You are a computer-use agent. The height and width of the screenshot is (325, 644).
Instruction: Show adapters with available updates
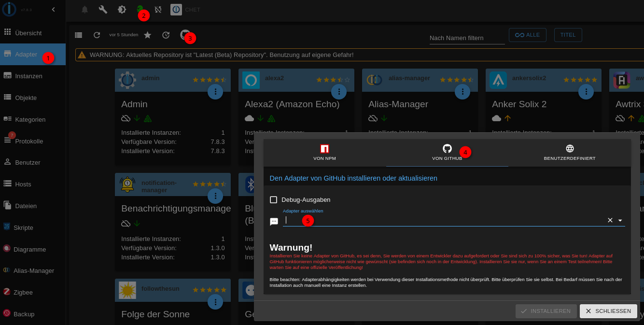(166, 35)
